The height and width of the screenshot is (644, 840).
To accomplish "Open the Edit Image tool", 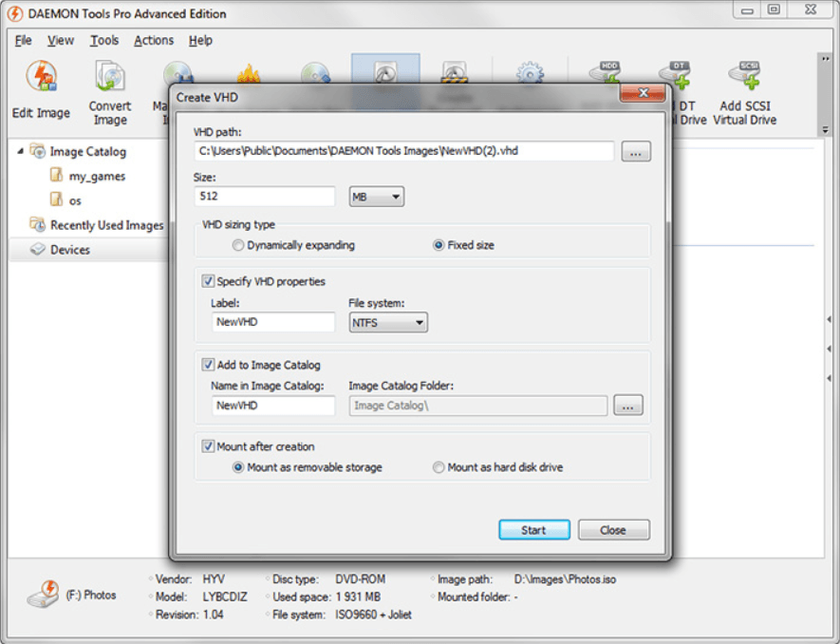I will point(41,89).
